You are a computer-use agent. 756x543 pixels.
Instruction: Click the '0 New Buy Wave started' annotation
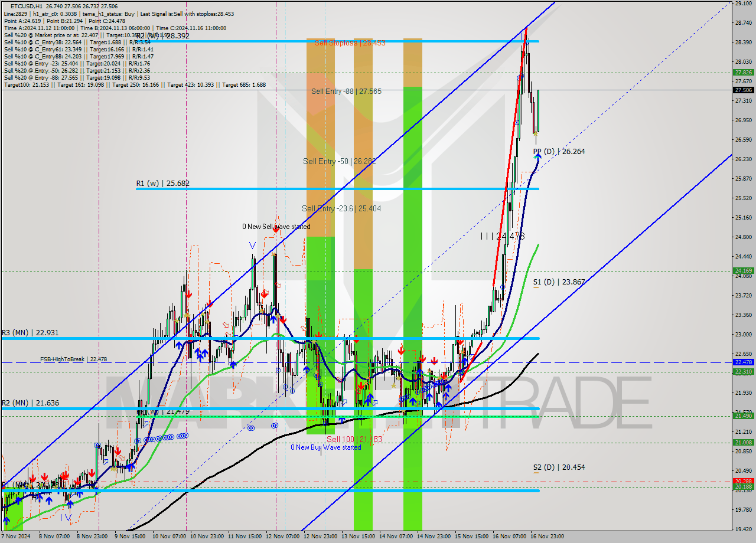(x=325, y=447)
